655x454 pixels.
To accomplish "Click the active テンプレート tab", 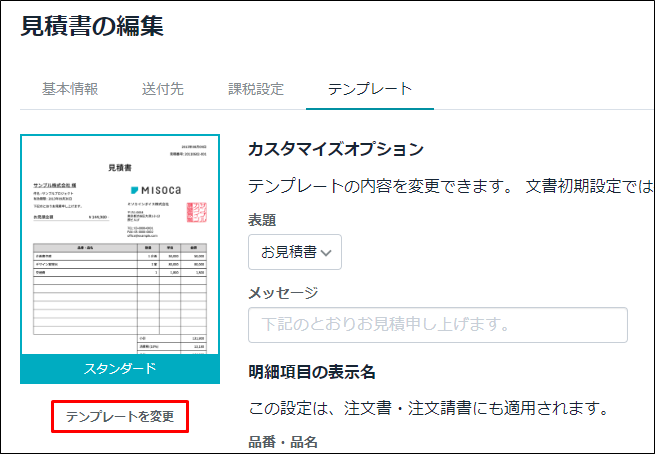I will click(370, 88).
